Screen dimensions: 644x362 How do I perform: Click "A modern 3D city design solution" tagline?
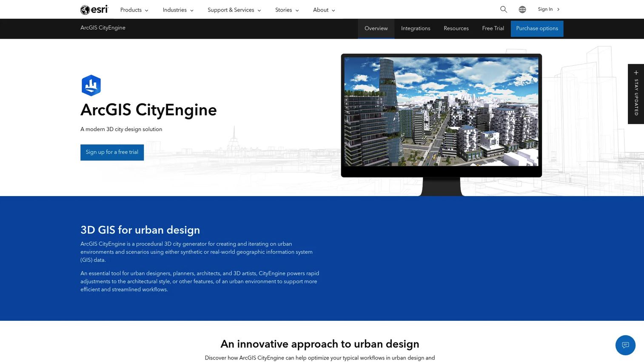(121, 129)
